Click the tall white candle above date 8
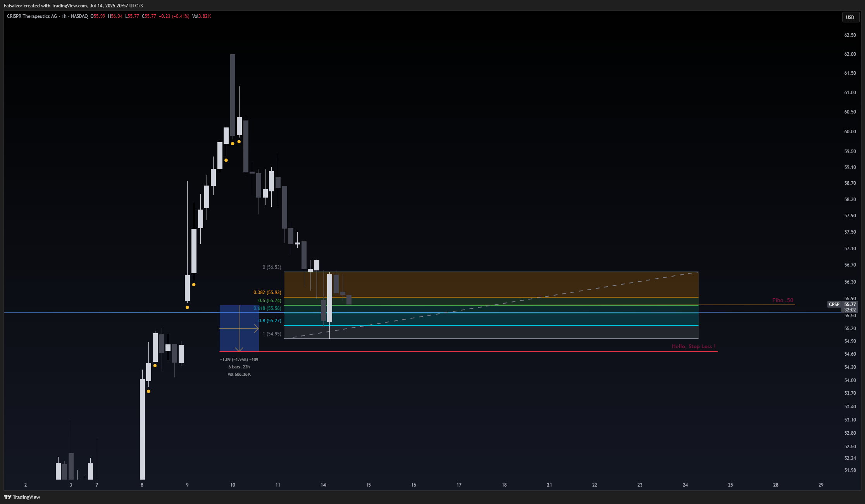Viewport: 865px width, 504px height. (142, 429)
